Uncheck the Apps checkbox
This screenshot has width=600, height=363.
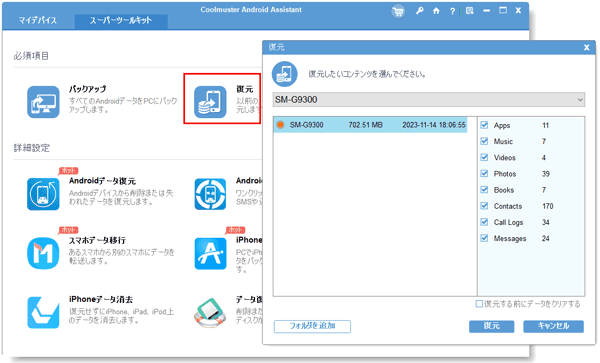tap(484, 125)
